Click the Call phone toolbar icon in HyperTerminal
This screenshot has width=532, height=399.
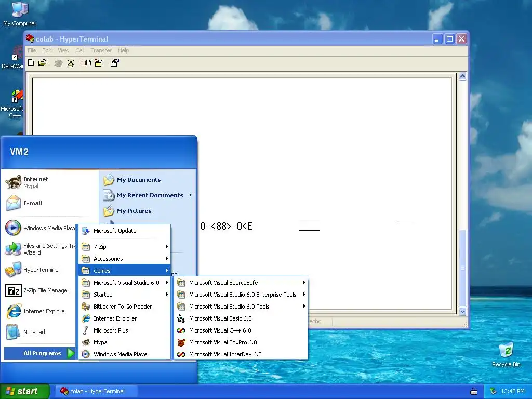pos(58,63)
